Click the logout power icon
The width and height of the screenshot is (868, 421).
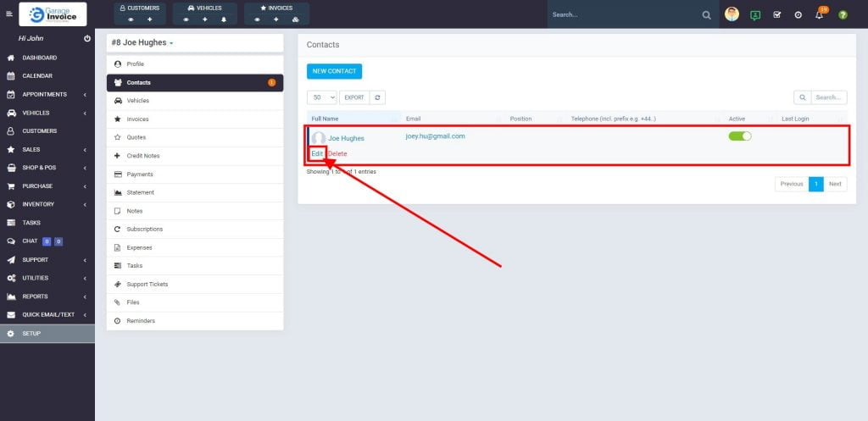click(x=87, y=39)
